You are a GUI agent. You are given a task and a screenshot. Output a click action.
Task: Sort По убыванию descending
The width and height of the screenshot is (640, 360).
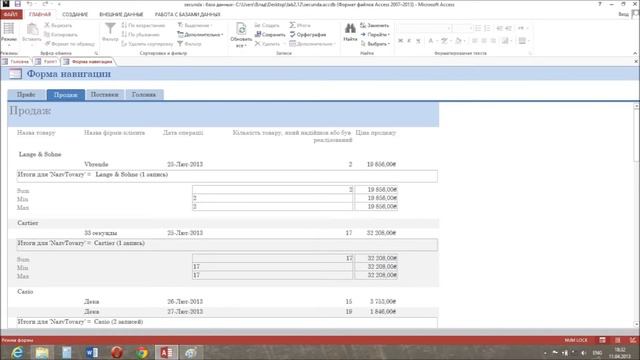(140, 35)
